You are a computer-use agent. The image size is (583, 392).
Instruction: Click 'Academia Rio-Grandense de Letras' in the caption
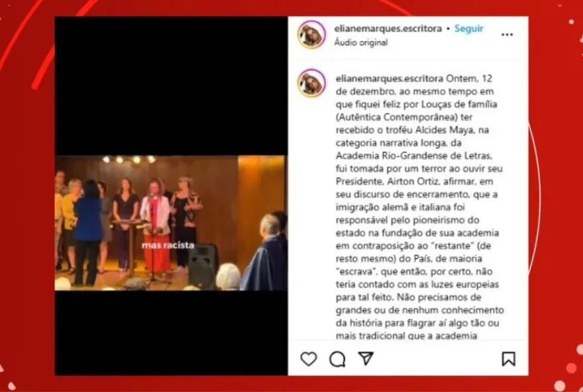coord(413,156)
